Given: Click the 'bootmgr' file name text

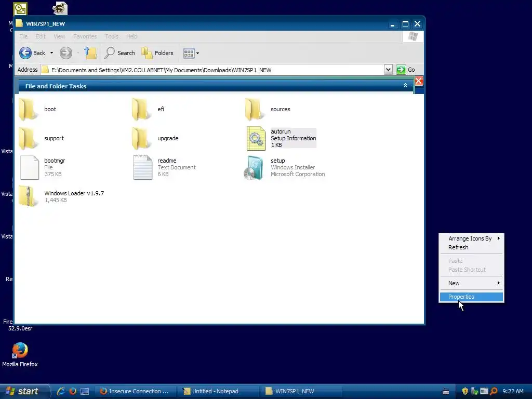Looking at the screenshot, I should point(54,161).
